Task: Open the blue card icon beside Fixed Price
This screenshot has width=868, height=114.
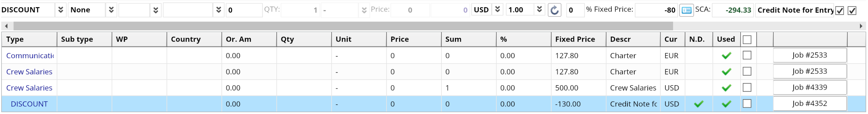Action: coord(687,10)
